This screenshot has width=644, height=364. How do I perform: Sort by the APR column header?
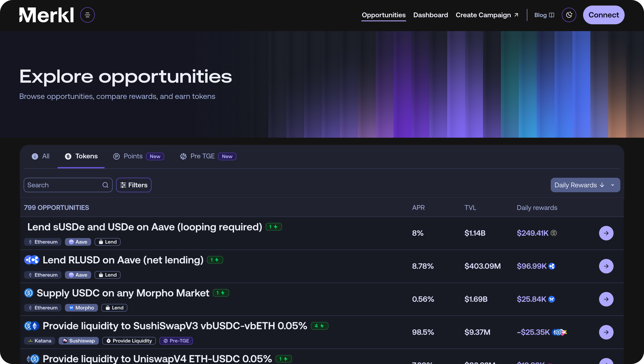(418, 208)
